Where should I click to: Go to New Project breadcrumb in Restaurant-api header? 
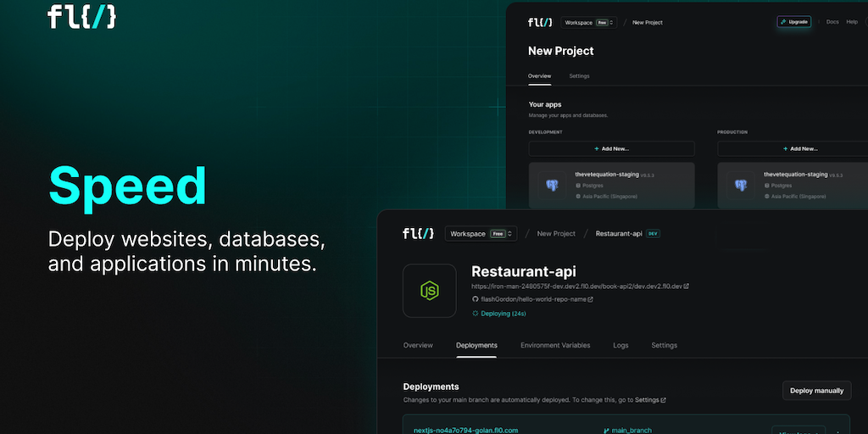point(556,233)
